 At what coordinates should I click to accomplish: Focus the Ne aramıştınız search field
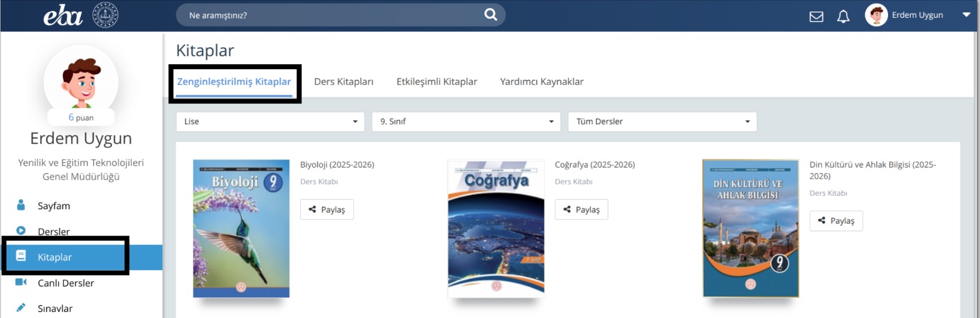coord(331,15)
